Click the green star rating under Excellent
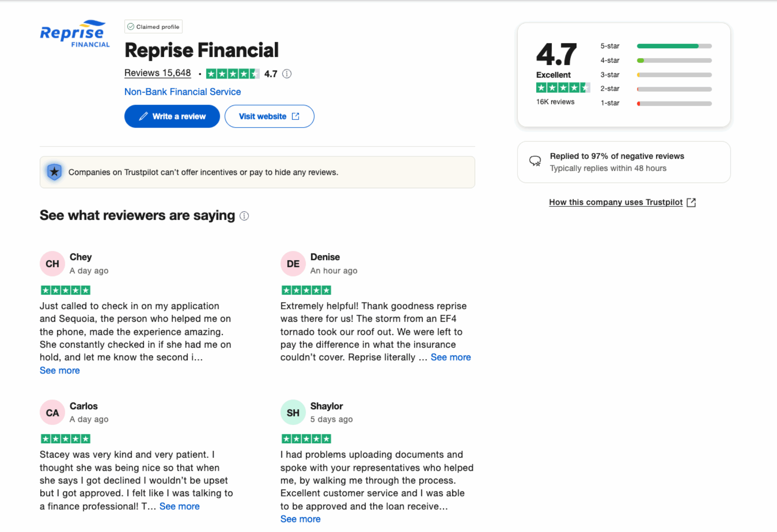Screen dimensions: 777x532 point(563,88)
